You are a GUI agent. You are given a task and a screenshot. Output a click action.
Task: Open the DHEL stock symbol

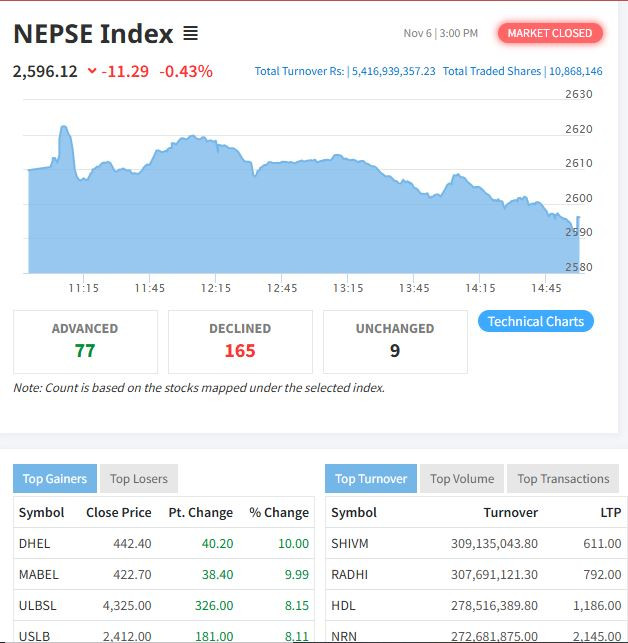[x=34, y=543]
